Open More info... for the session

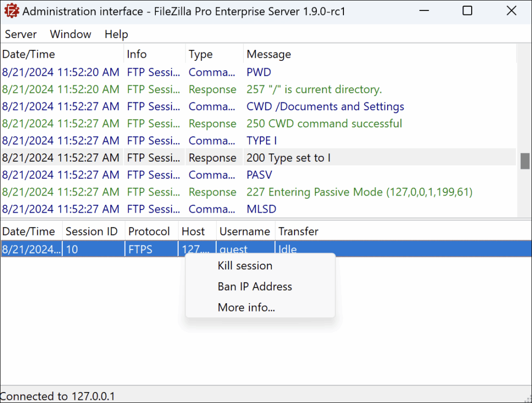(x=246, y=307)
